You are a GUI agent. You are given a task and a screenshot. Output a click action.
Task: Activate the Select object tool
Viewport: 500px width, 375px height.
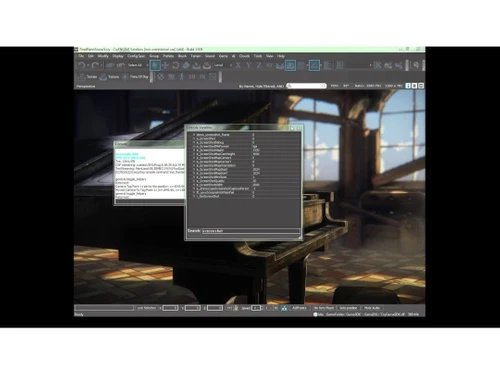(155, 65)
